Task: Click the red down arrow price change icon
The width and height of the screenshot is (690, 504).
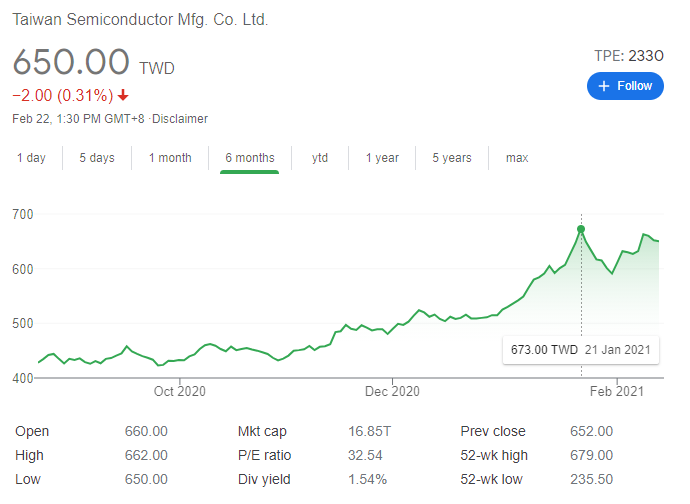Action: [x=123, y=95]
